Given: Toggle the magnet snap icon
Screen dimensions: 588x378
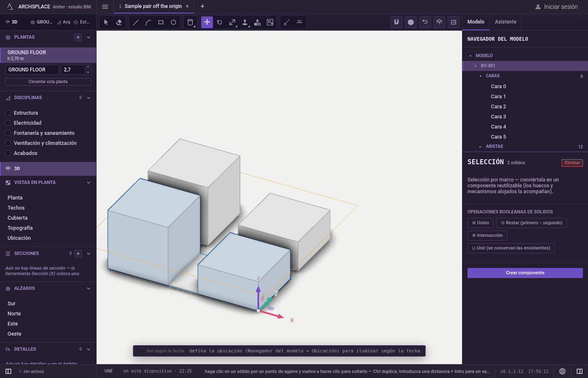Looking at the screenshot, I should coord(396,22).
